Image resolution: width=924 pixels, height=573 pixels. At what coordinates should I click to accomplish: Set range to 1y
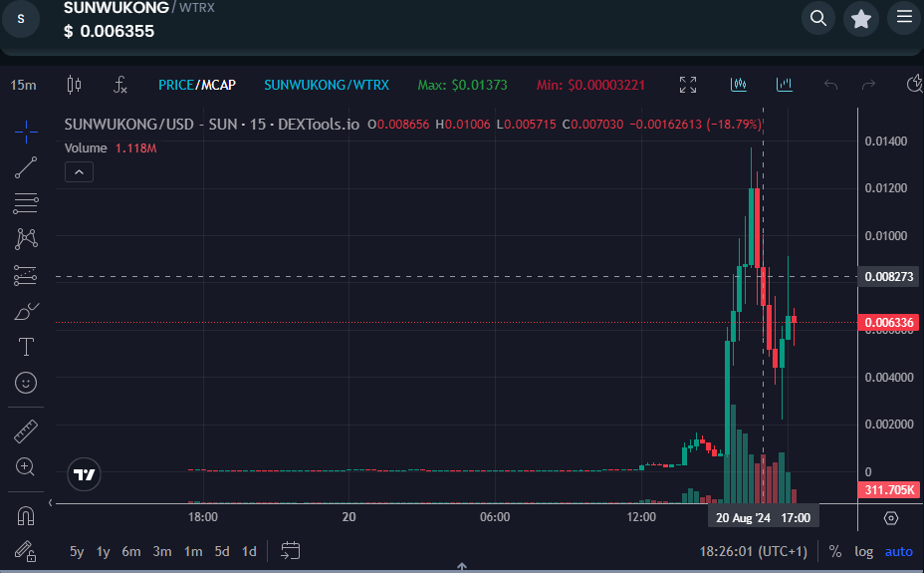pyautogui.click(x=104, y=552)
